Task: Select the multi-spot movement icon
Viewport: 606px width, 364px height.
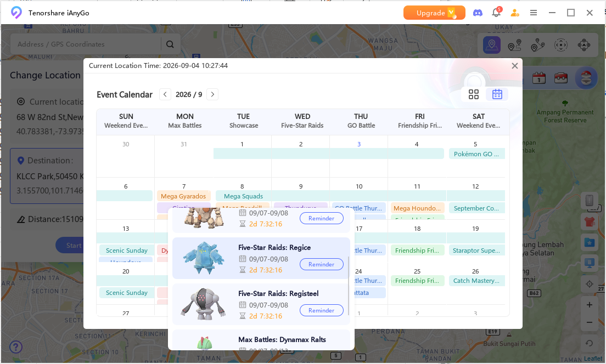Action: 537,45
